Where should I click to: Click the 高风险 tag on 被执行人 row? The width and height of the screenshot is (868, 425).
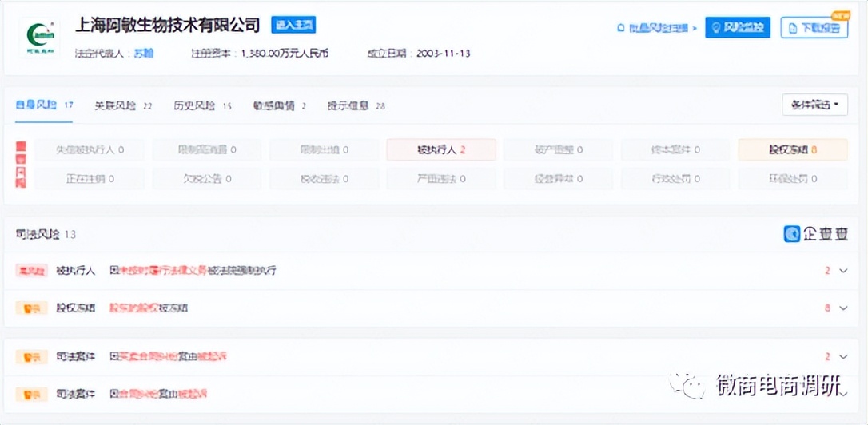click(x=31, y=271)
